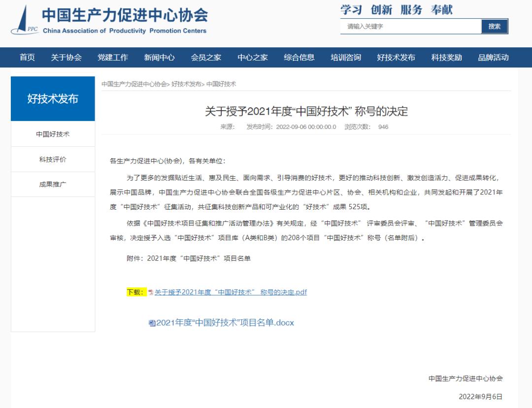Open 培训咨询 in the nav bar

[x=346, y=57]
